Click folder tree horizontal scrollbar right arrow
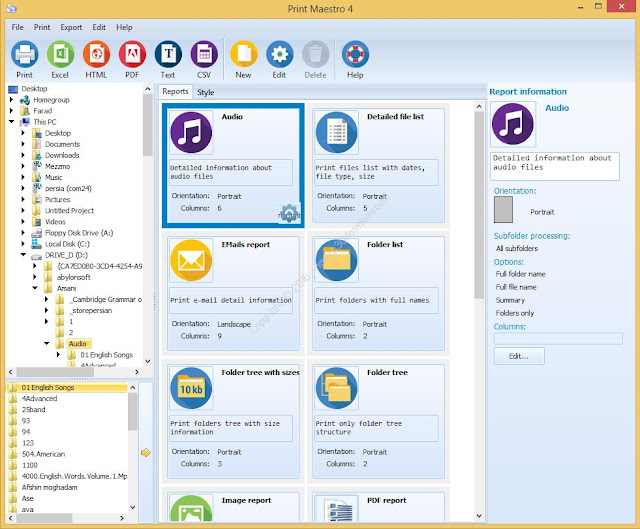640x529 pixels. point(137,372)
